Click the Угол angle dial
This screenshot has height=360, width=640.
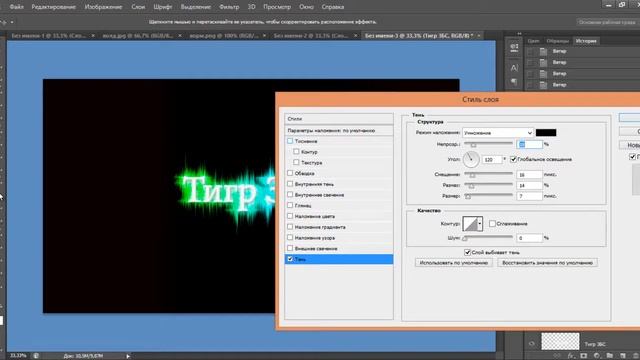(471, 159)
